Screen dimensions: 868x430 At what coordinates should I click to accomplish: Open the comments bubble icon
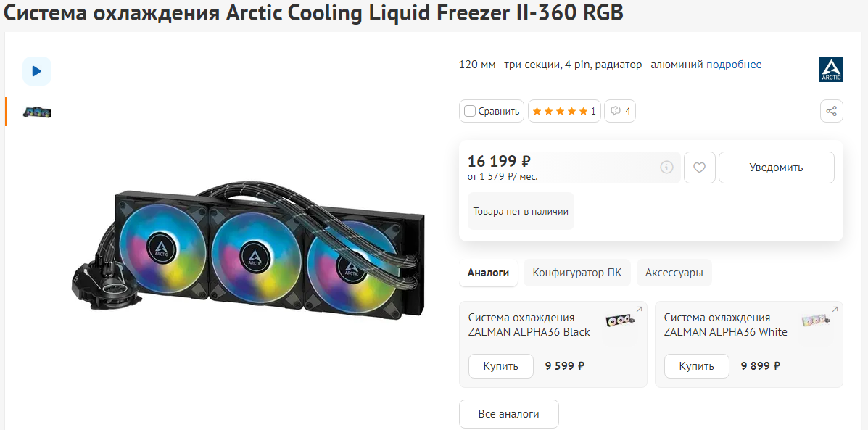(x=620, y=111)
